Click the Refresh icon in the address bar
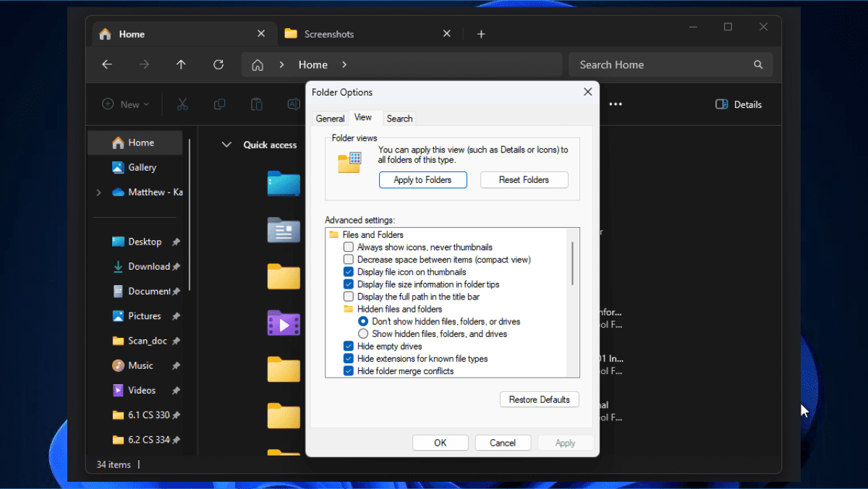The width and height of the screenshot is (868, 489). click(x=218, y=64)
